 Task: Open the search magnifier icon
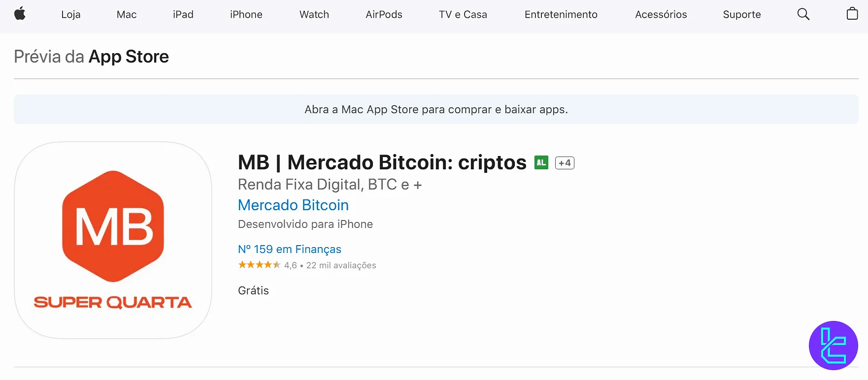[803, 14]
